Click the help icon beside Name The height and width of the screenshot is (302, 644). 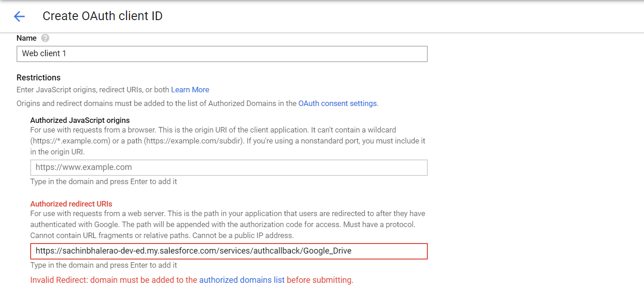[45, 38]
